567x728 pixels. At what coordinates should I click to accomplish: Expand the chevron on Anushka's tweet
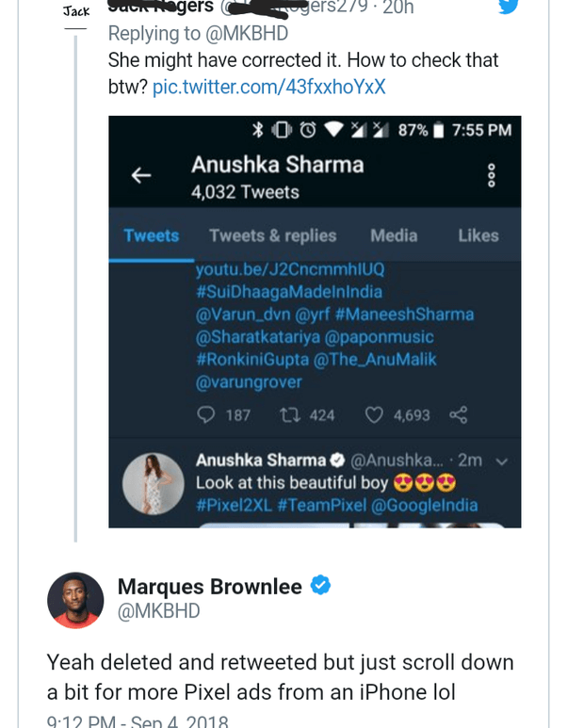[501, 461]
